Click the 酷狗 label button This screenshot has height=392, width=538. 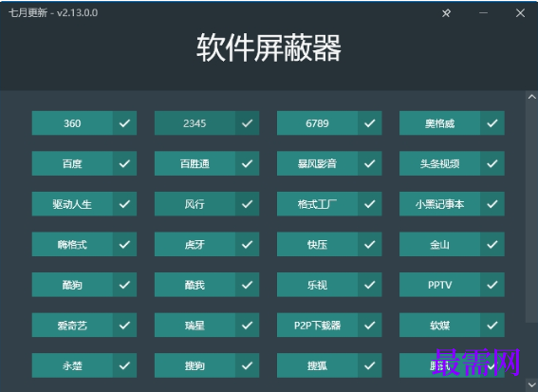pos(72,285)
